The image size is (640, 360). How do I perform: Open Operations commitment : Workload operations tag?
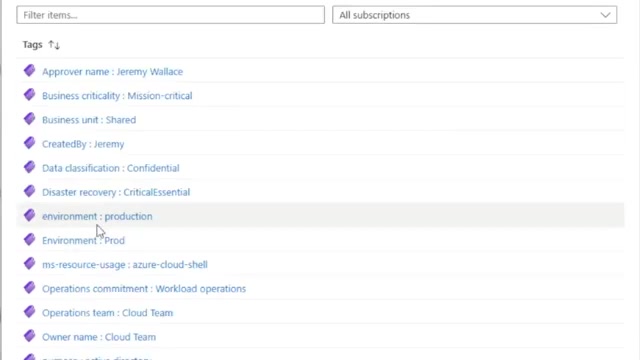tap(144, 289)
